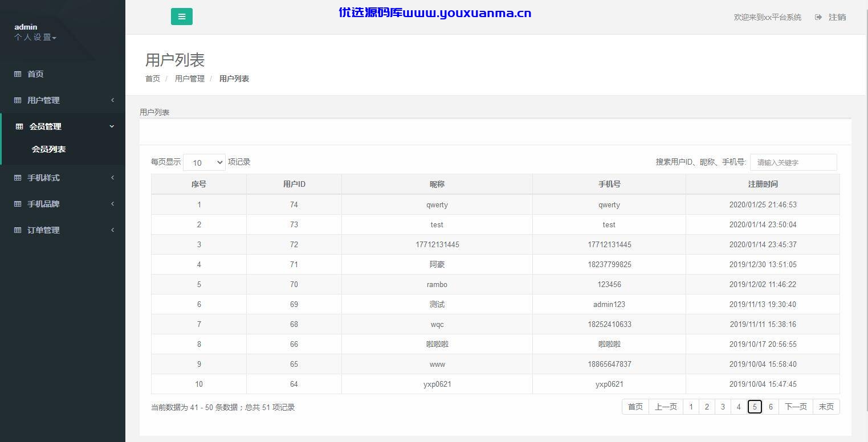The height and width of the screenshot is (442, 868).
Task: Expand the 订单管理 menu chevron
Action: [x=112, y=230]
